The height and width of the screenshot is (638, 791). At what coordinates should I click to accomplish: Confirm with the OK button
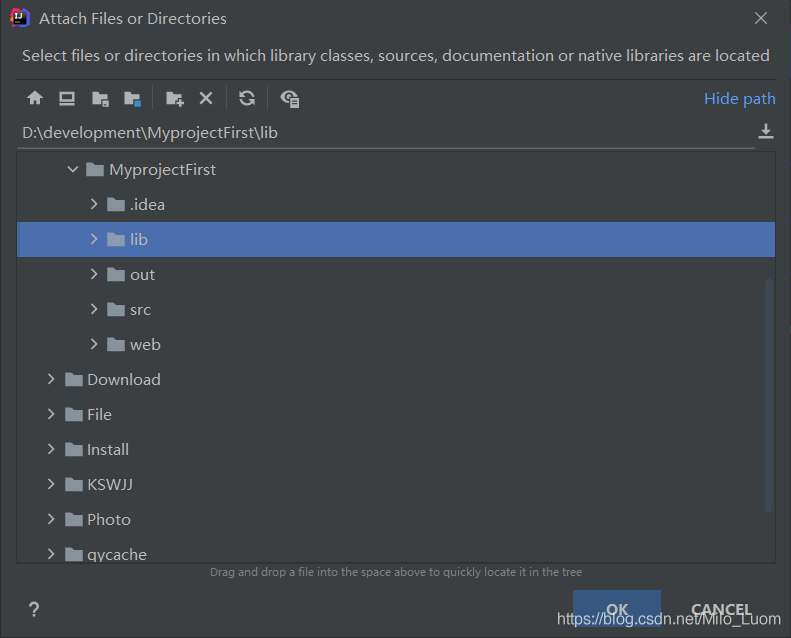[x=616, y=608]
